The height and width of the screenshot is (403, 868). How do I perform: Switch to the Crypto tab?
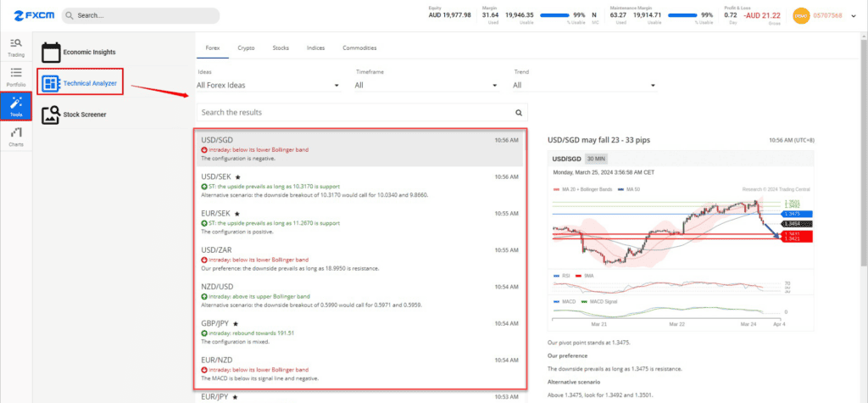point(246,48)
